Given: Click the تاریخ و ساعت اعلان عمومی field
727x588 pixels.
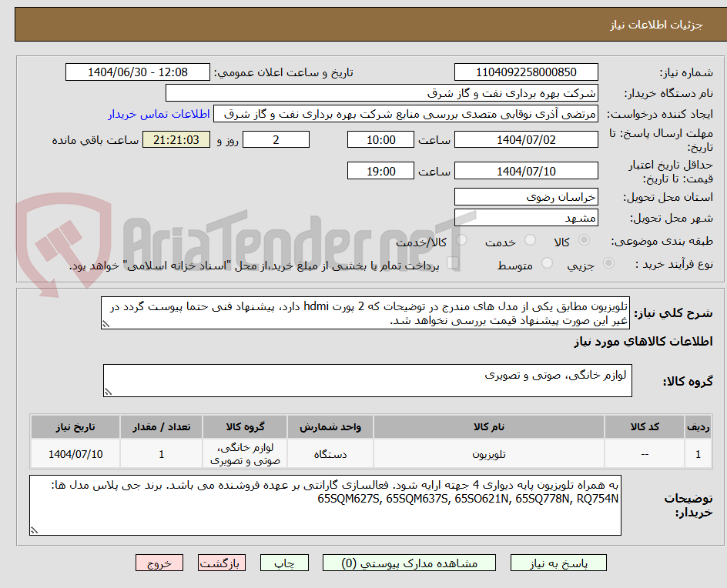Looking at the screenshot, I should [137, 72].
